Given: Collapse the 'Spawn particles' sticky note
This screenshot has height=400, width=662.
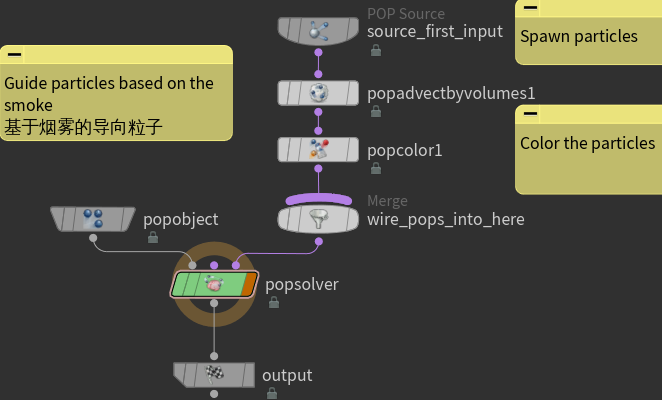Looking at the screenshot, I should tap(530, 8).
